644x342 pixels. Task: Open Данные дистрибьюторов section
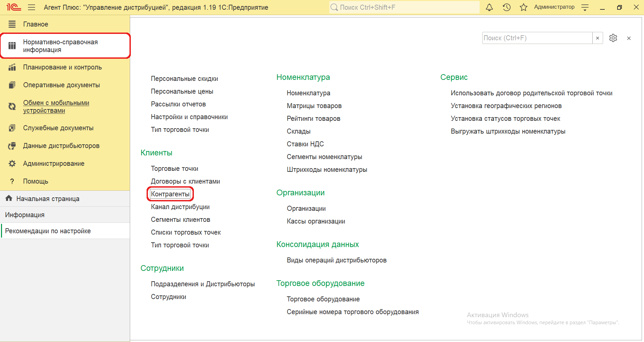pyautogui.click(x=61, y=146)
